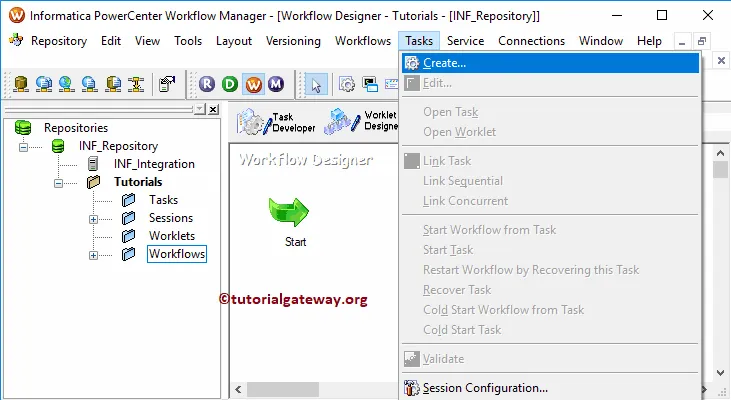Image resolution: width=731 pixels, height=400 pixels.
Task: Select INF_Integration in the tree
Action: click(x=154, y=164)
